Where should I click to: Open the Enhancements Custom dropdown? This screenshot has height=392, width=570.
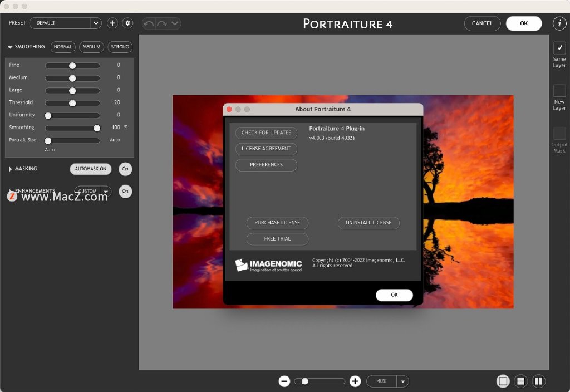pos(93,191)
